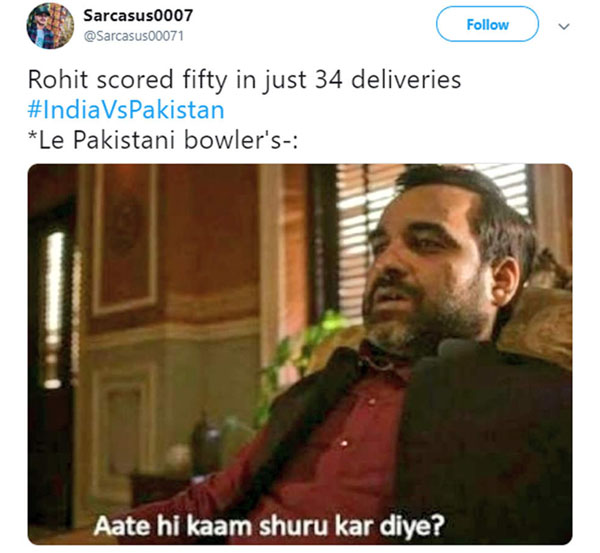
Task: Open the Sarcasus0007 profile avatar
Action: [x=50, y=26]
